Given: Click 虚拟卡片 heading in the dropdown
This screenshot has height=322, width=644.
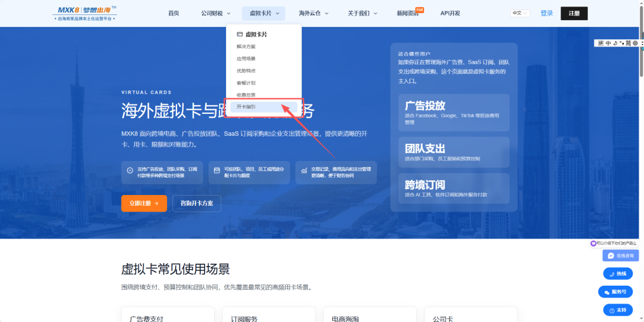Looking at the screenshot, I should tap(256, 35).
